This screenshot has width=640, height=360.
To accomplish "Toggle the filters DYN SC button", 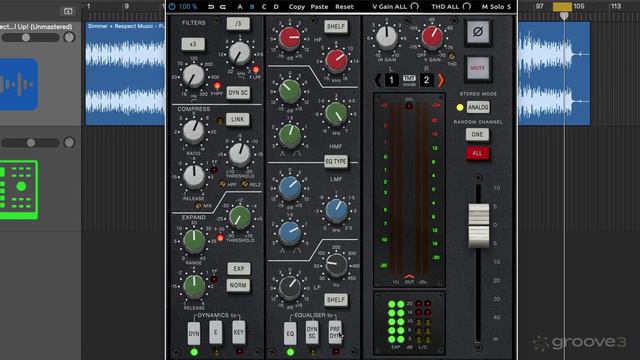I will 238,93.
